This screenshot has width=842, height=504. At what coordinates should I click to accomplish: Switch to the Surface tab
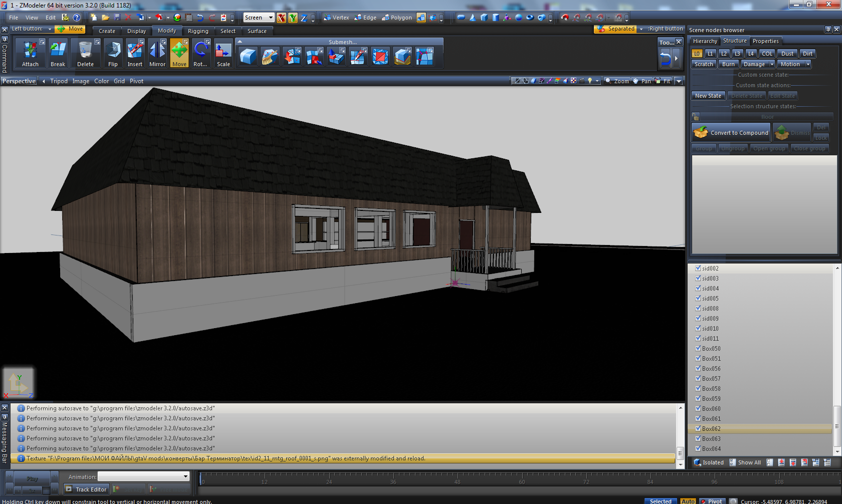257,31
